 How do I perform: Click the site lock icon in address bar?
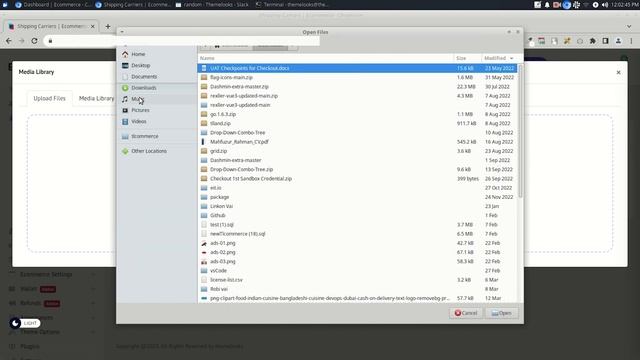(50, 41)
